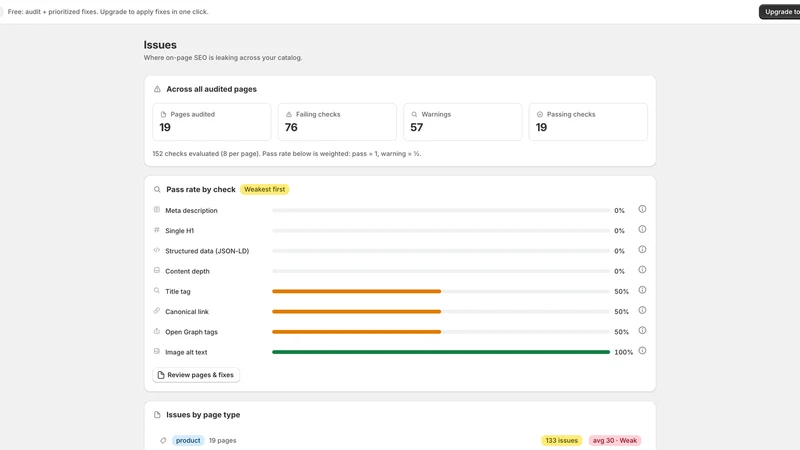The image size is (800, 450).
Task: Click info icon for Content depth row
Action: [642, 270]
